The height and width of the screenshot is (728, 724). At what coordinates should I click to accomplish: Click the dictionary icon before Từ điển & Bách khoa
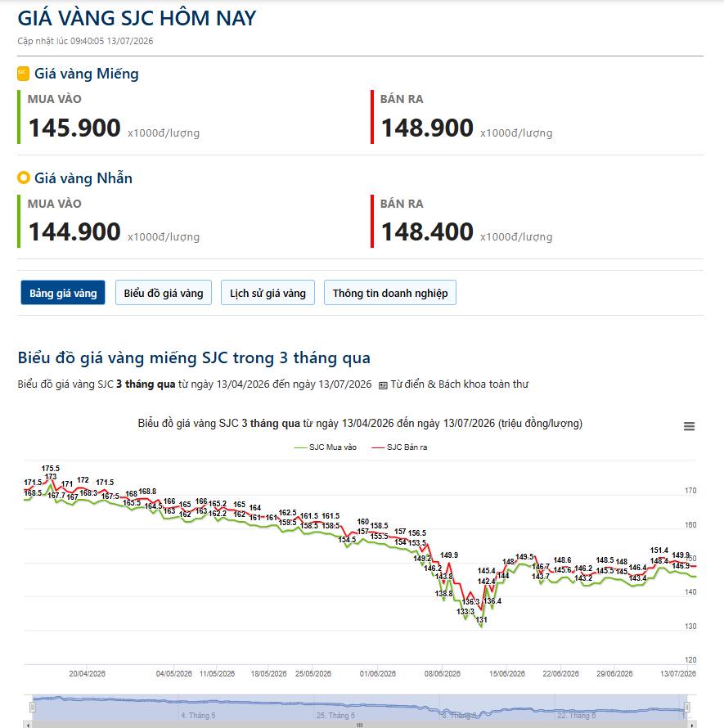pyautogui.click(x=383, y=385)
